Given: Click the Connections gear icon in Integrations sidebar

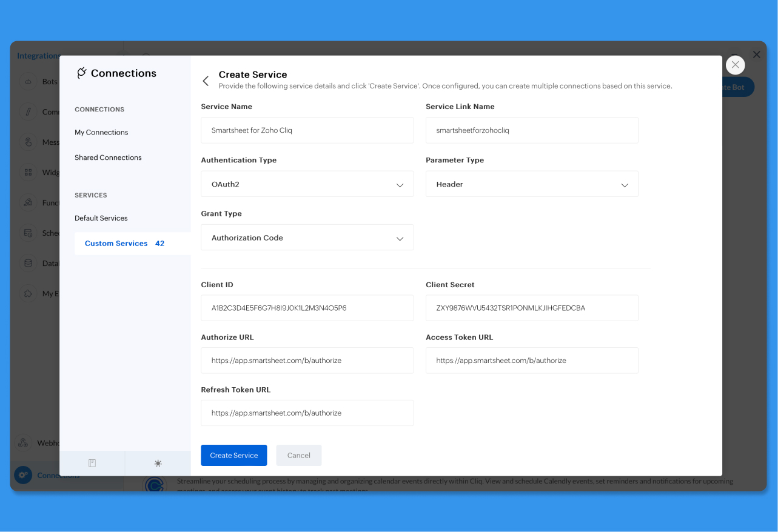Looking at the screenshot, I should (x=23, y=475).
